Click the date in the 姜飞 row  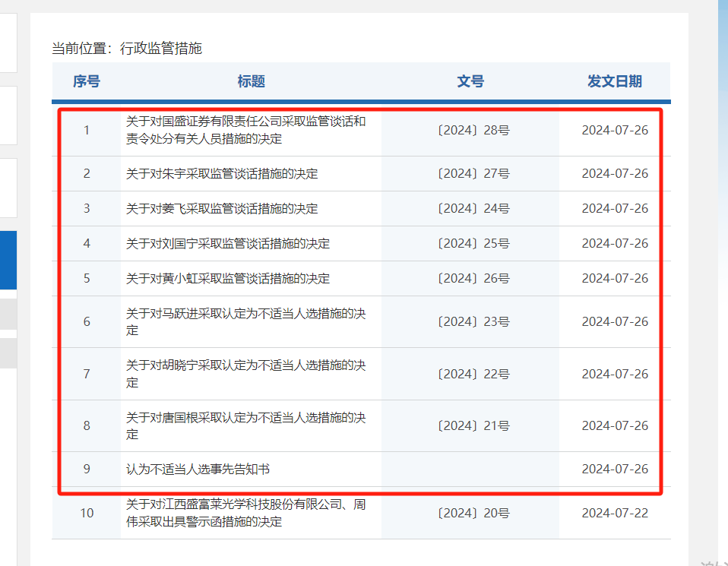[615, 208]
